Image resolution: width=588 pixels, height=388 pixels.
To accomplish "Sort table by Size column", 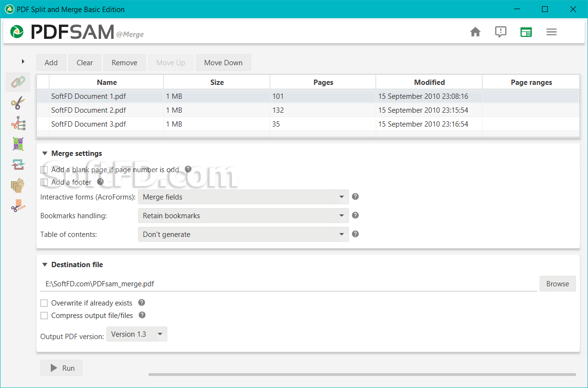I will 217,82.
